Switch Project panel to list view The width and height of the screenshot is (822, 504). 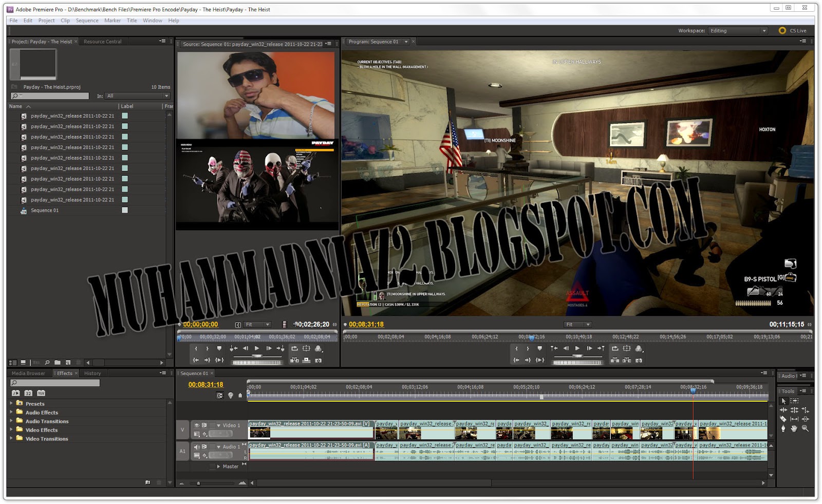click(13, 362)
